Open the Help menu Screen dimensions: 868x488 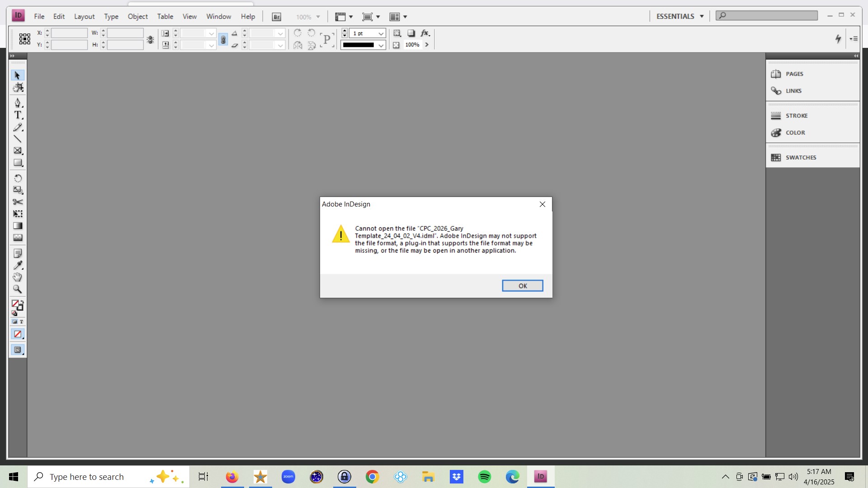tap(248, 16)
